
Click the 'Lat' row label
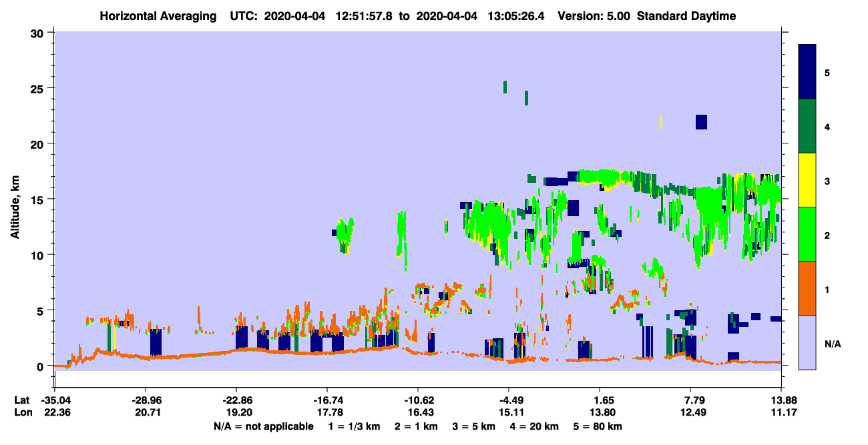[21, 400]
